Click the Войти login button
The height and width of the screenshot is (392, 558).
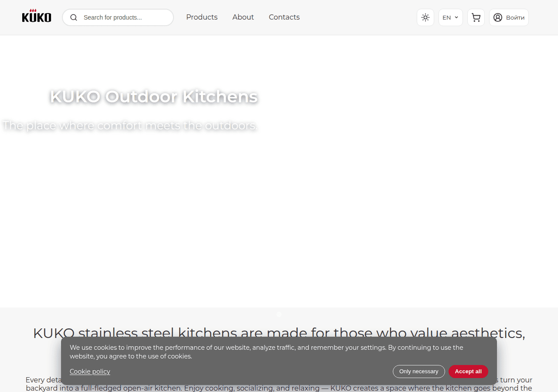[509, 17]
